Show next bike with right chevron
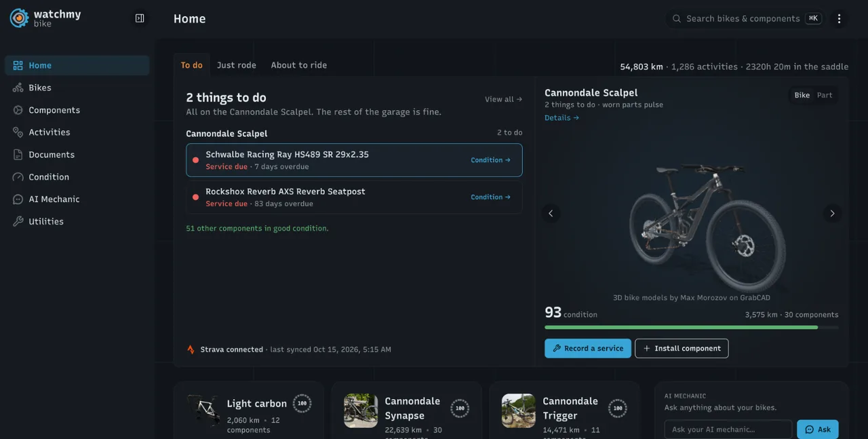868x439 pixels. point(832,213)
